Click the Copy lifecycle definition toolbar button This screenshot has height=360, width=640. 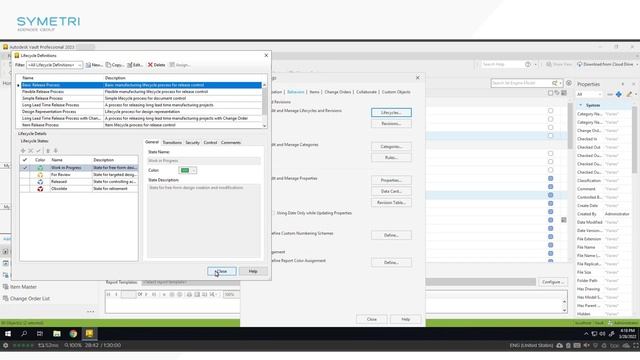click(x=114, y=65)
